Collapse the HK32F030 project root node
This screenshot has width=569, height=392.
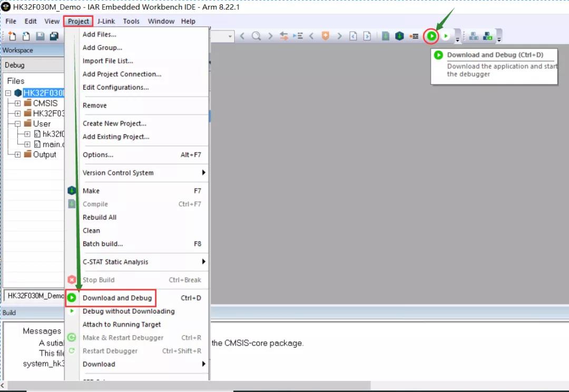(x=8, y=93)
